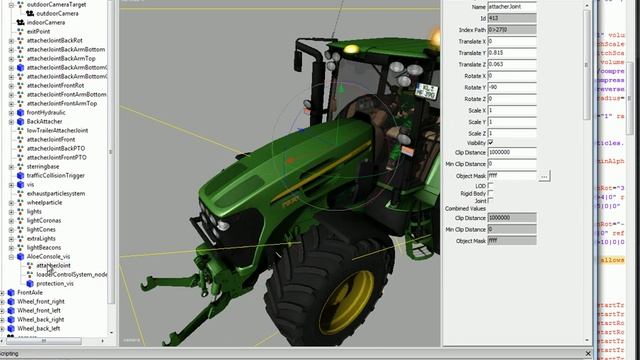Click the Wheel_back_left cube icon
640x360 pixels.
11,328
